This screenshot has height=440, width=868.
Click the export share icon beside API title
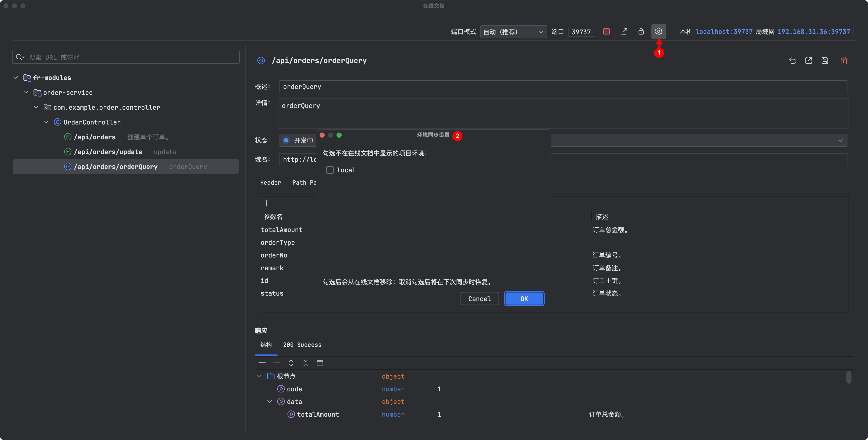pos(808,61)
